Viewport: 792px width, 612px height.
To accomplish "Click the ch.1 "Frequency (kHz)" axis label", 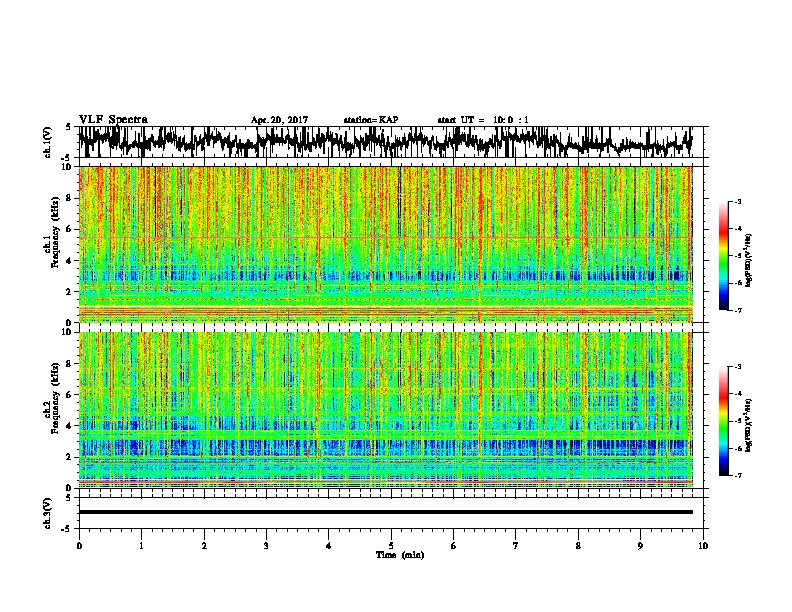I will 55,232.
